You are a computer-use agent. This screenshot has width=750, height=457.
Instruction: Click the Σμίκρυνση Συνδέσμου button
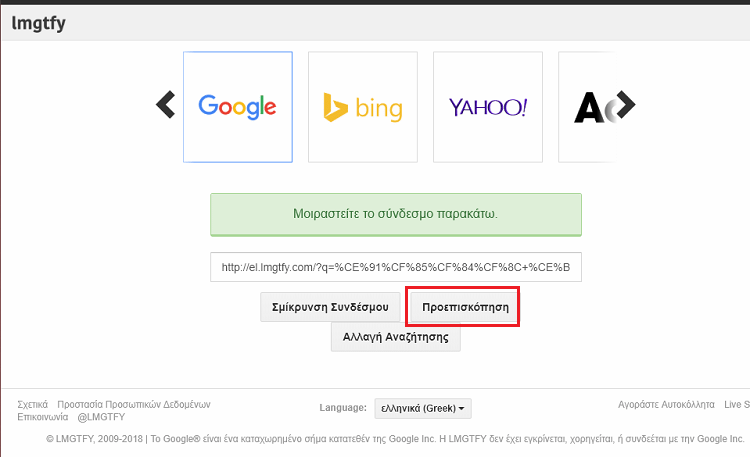(x=330, y=307)
